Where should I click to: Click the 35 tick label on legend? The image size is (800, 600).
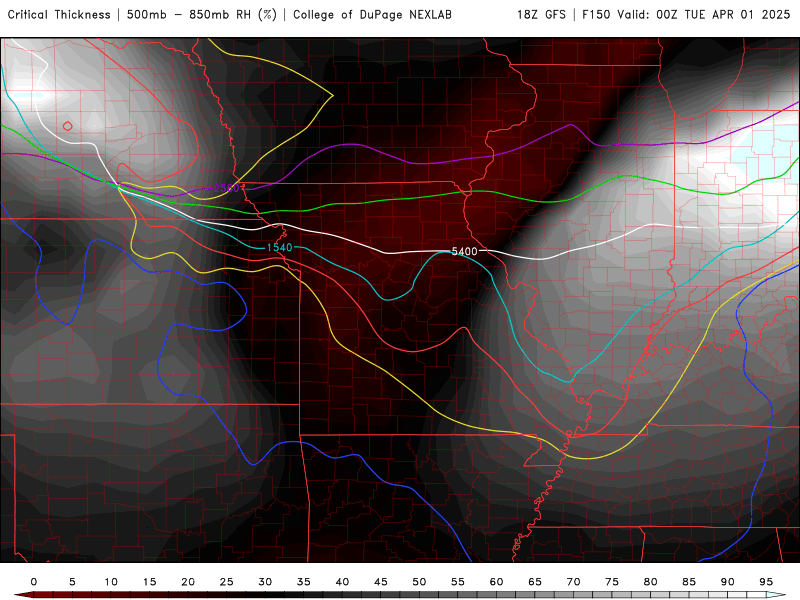click(304, 582)
